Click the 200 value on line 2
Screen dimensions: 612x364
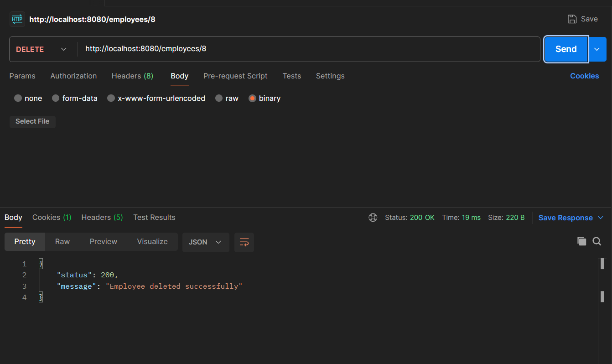coord(108,275)
